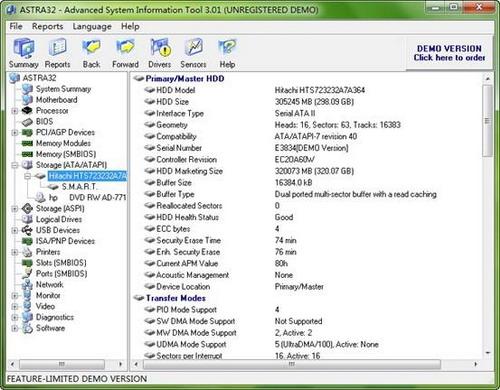Collapse the Hitachi HTS723232A7A drive node
The image size is (500, 390).
click(28, 176)
